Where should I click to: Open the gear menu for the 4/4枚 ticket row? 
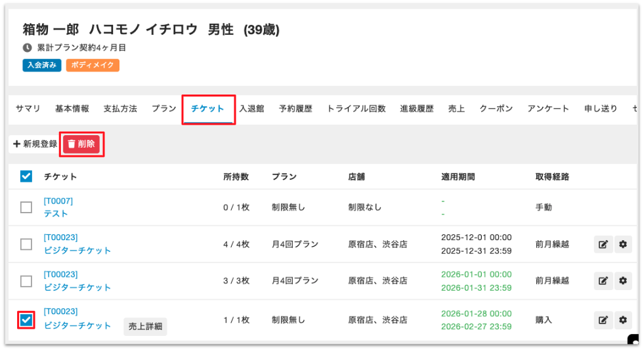(x=622, y=245)
